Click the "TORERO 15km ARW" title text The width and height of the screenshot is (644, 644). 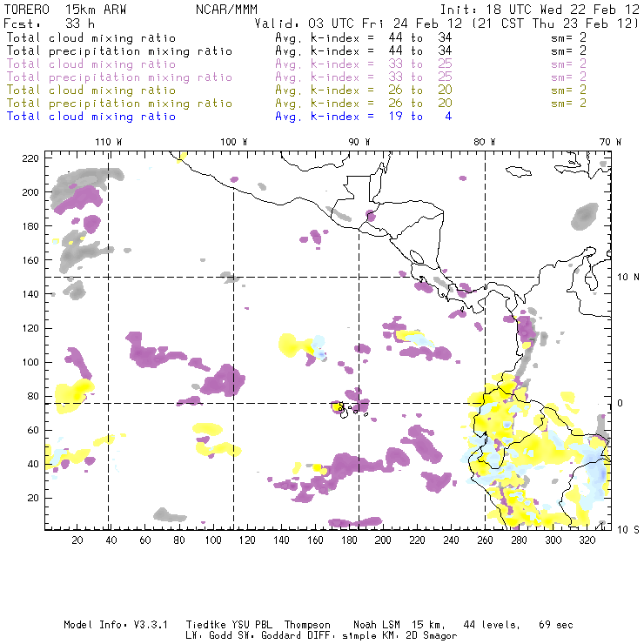pyautogui.click(x=65, y=10)
